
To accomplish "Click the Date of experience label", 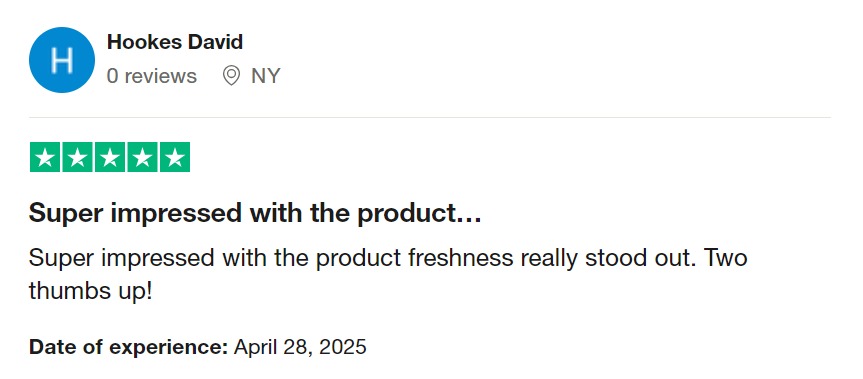I will 128,347.
